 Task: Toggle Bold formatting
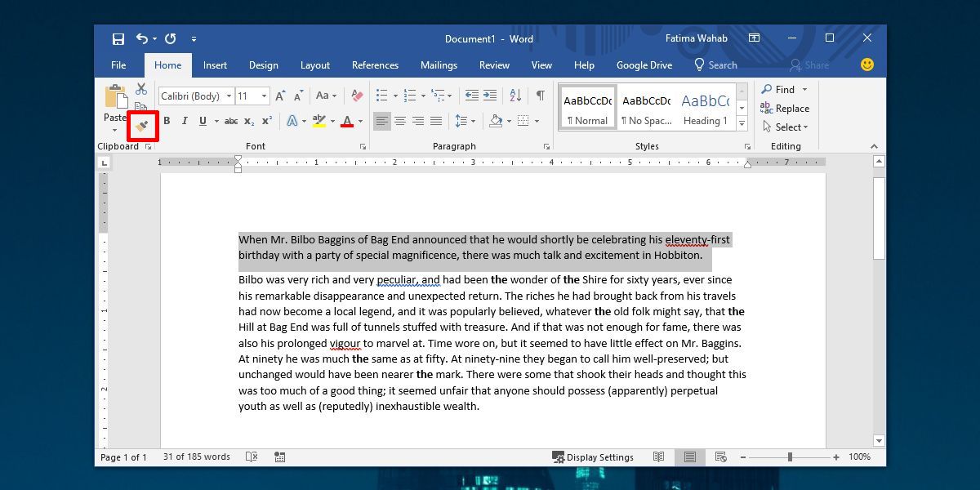click(x=167, y=121)
